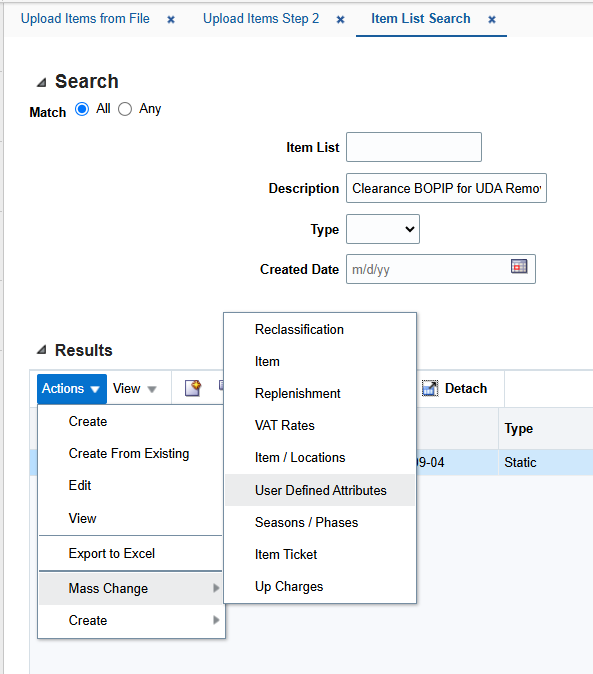Expand the bottom Create submenu with arrow

click(131, 620)
